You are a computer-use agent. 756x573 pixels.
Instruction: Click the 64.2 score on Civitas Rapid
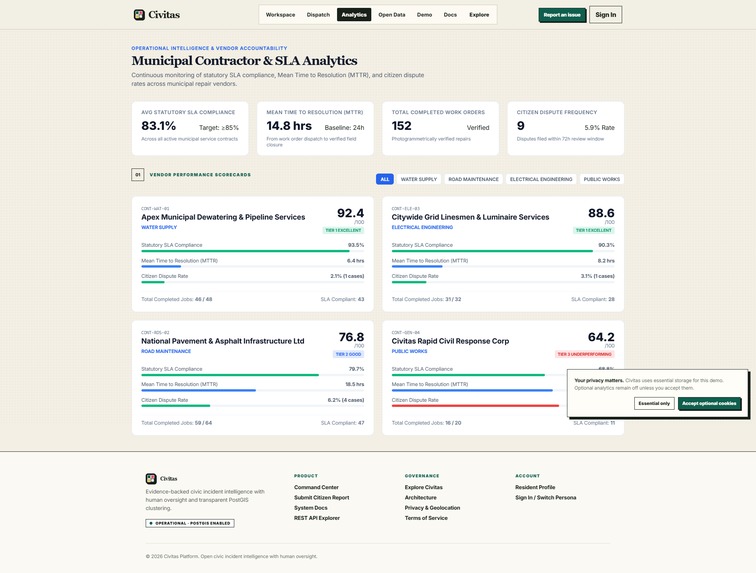601,337
